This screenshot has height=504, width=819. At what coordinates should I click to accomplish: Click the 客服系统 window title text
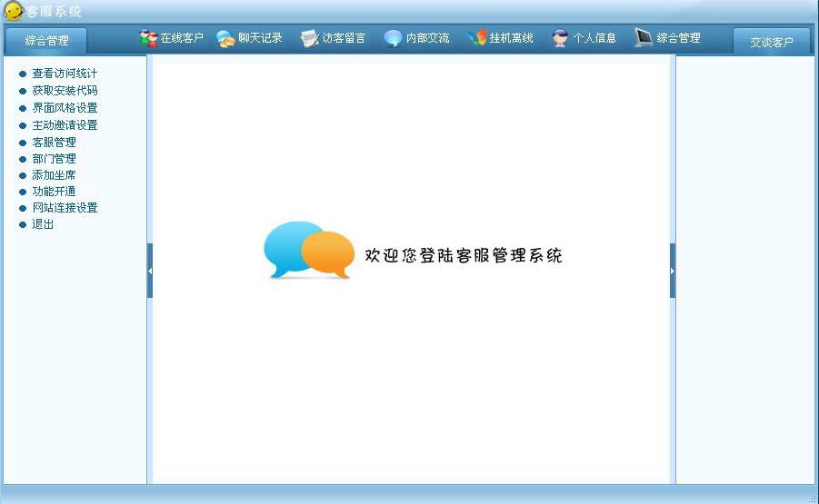pos(54,12)
